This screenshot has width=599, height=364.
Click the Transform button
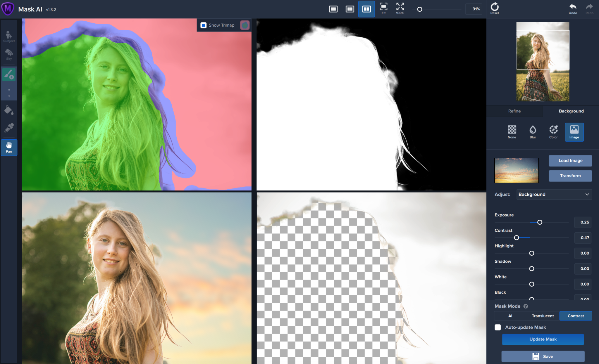[570, 176]
